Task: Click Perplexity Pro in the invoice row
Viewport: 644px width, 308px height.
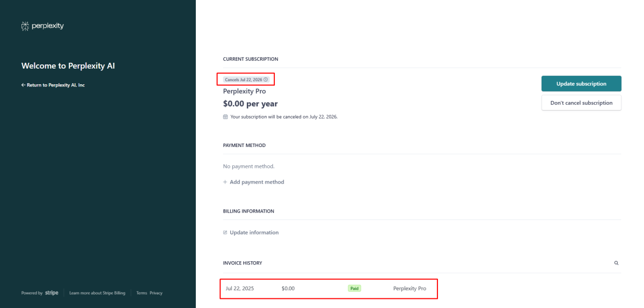Action: coord(410,288)
